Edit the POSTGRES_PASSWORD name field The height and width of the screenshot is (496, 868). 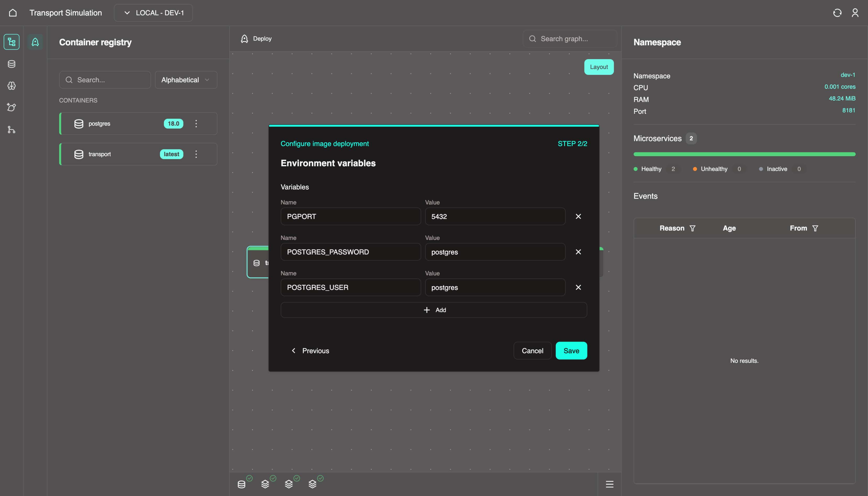(x=351, y=252)
